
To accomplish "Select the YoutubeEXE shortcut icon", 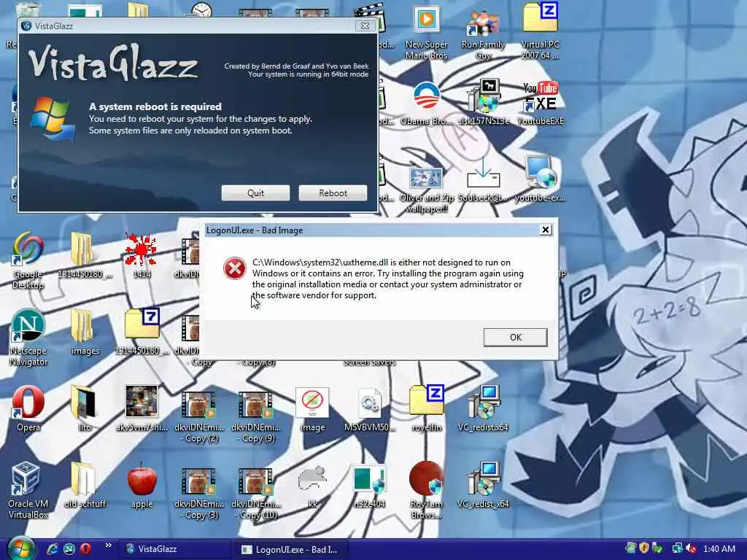I will (x=541, y=103).
